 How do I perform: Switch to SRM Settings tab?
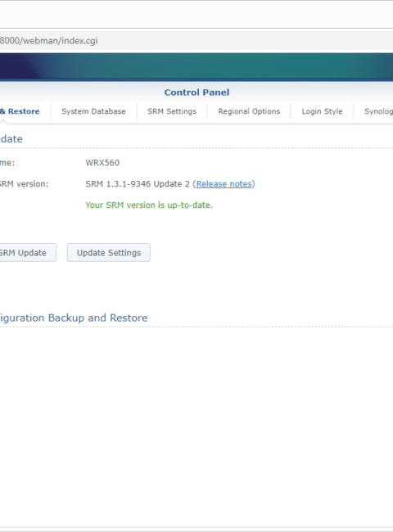click(x=172, y=111)
